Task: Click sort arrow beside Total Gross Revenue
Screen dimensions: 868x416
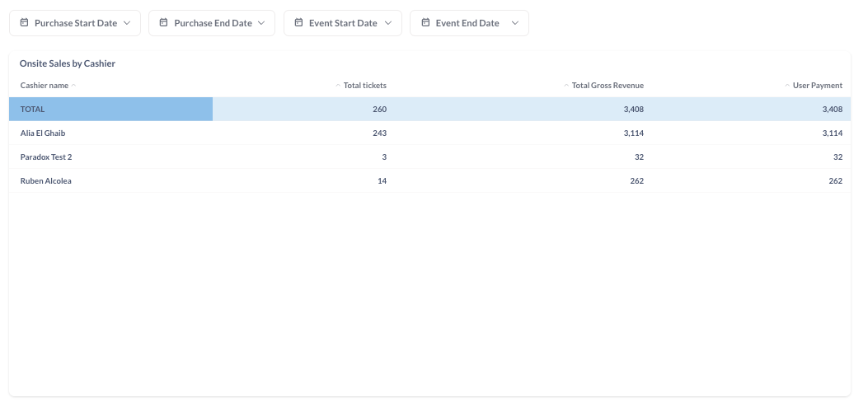Action: pyautogui.click(x=566, y=85)
